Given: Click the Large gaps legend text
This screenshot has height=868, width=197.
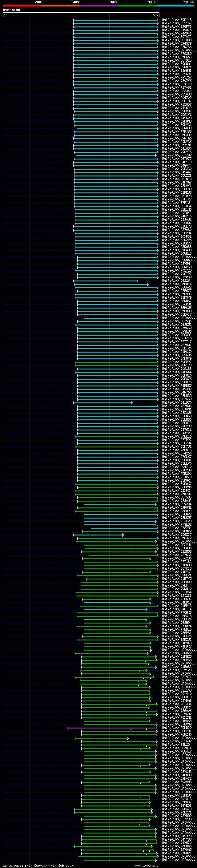Looking at the screenshot, I should [38, 866].
